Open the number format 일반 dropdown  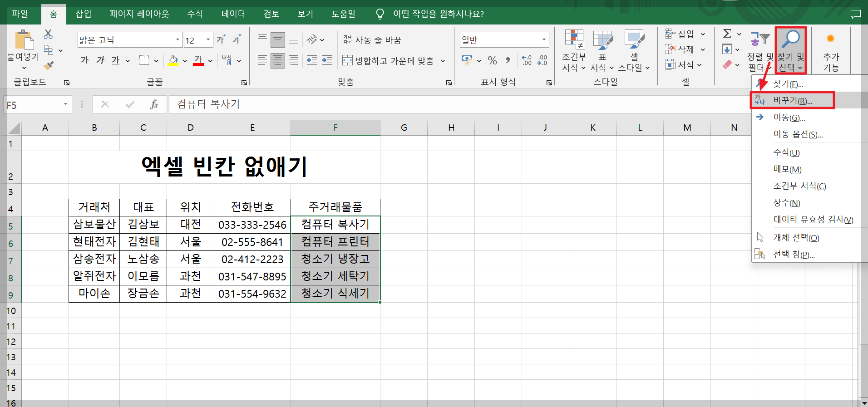(x=544, y=40)
